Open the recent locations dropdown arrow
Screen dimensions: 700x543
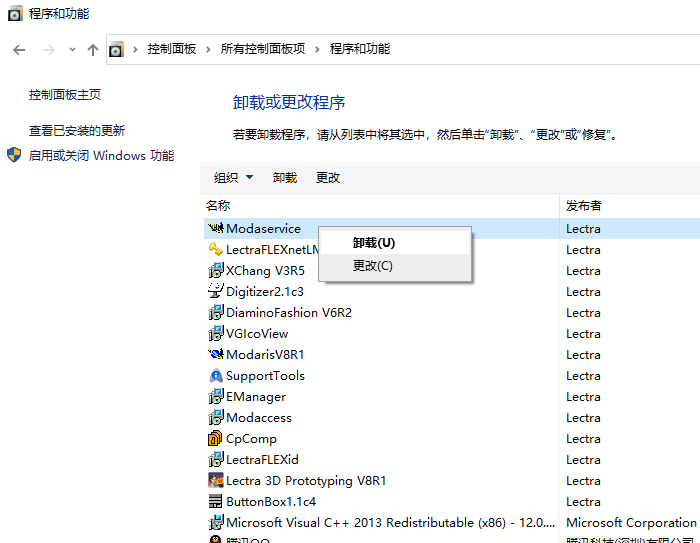tap(72, 50)
